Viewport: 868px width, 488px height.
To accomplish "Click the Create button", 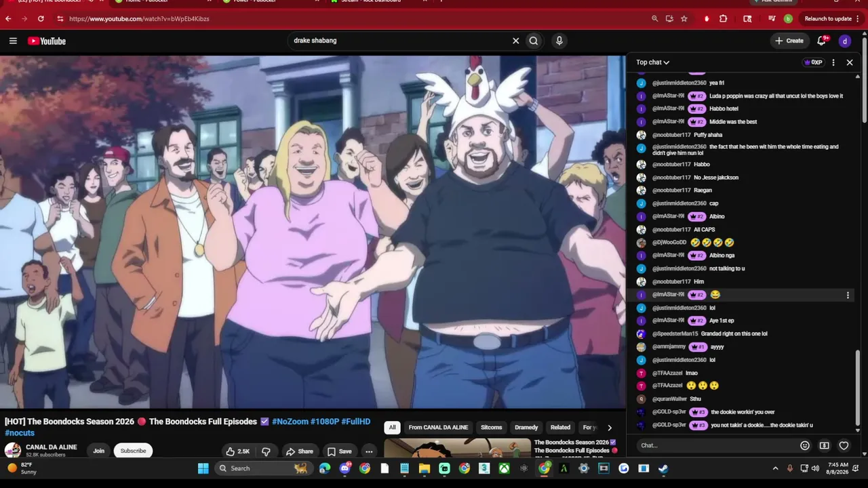I will pos(789,41).
